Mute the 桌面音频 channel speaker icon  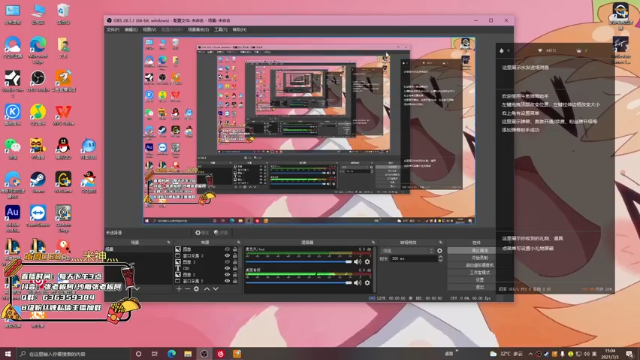click(358, 282)
